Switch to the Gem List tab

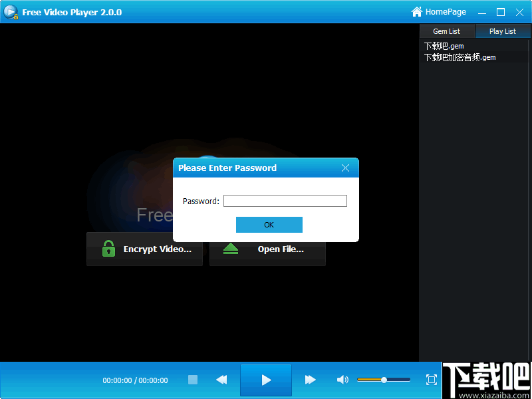446,31
